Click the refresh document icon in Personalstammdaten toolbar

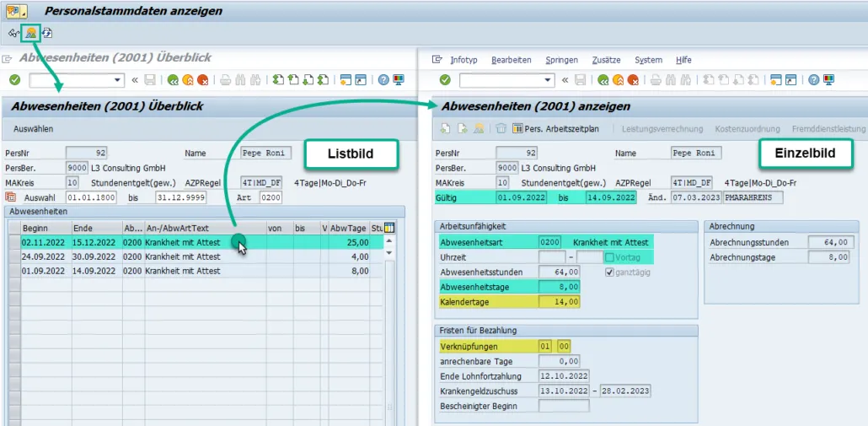pos(47,33)
